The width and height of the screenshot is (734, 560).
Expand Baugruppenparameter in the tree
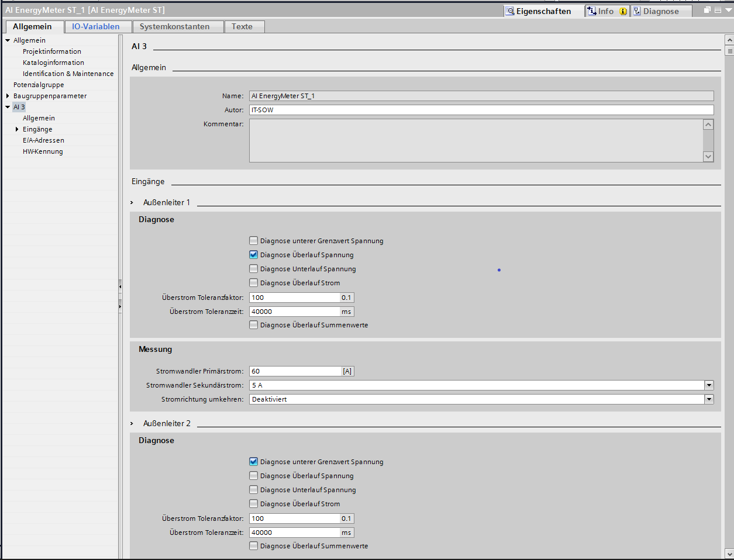8,96
